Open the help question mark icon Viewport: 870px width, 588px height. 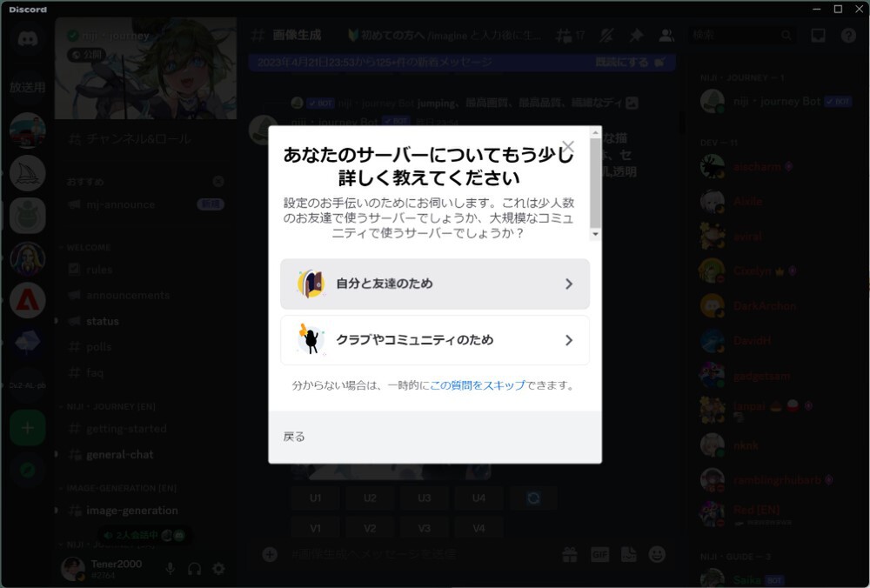point(847,36)
